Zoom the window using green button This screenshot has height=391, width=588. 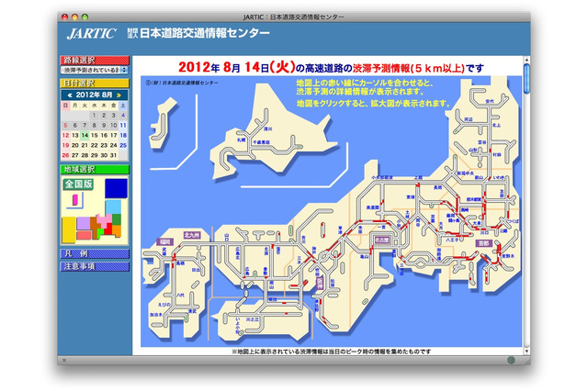(85, 17)
